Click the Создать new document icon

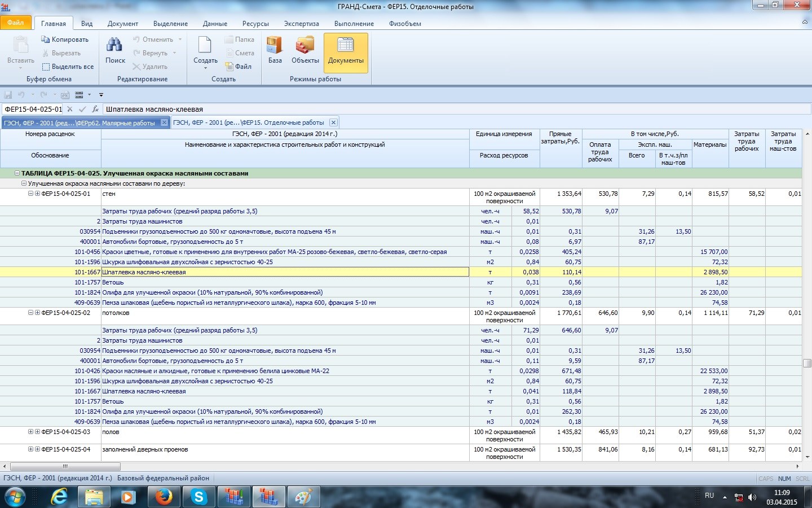tap(205, 46)
